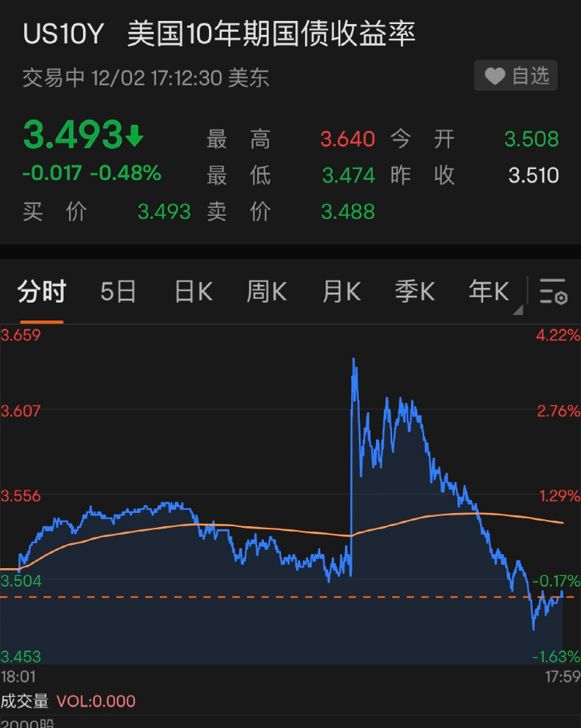Tap the 最高 value 3.640
The image size is (581, 728).
point(347,140)
